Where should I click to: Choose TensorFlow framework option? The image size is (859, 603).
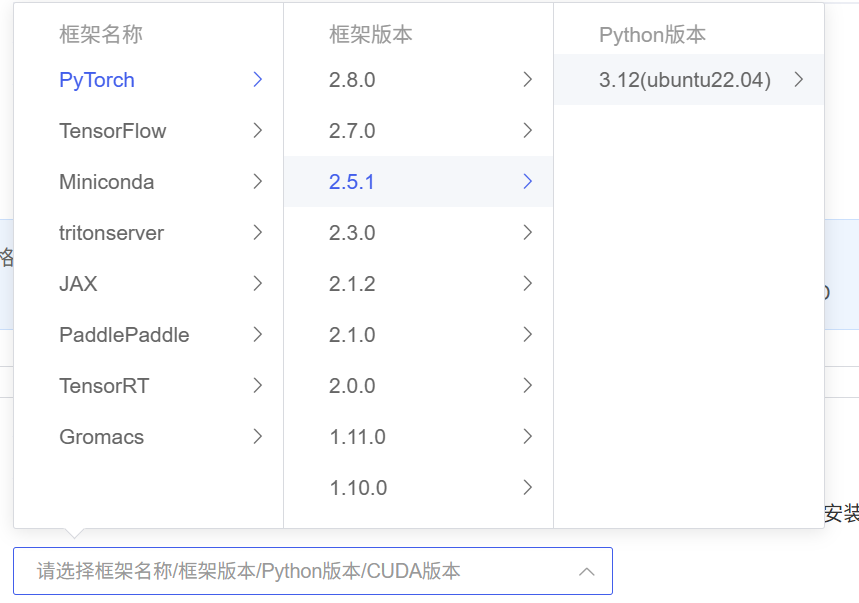click(148, 131)
